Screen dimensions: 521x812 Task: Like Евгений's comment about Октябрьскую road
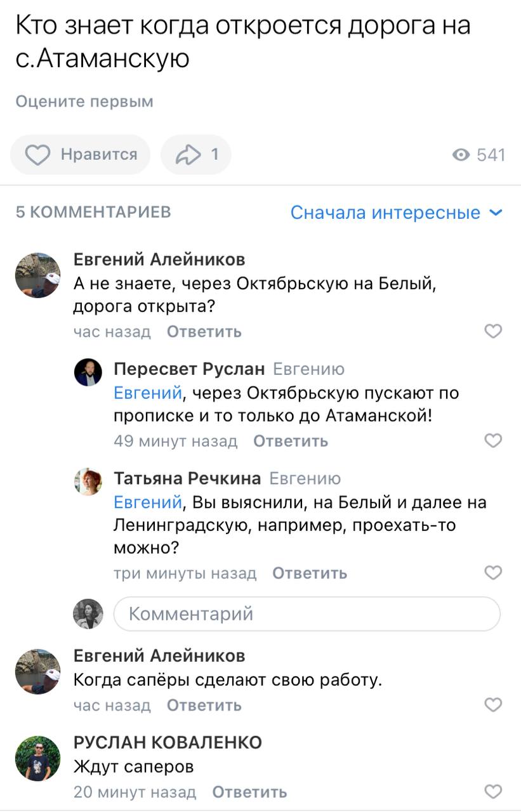click(493, 331)
